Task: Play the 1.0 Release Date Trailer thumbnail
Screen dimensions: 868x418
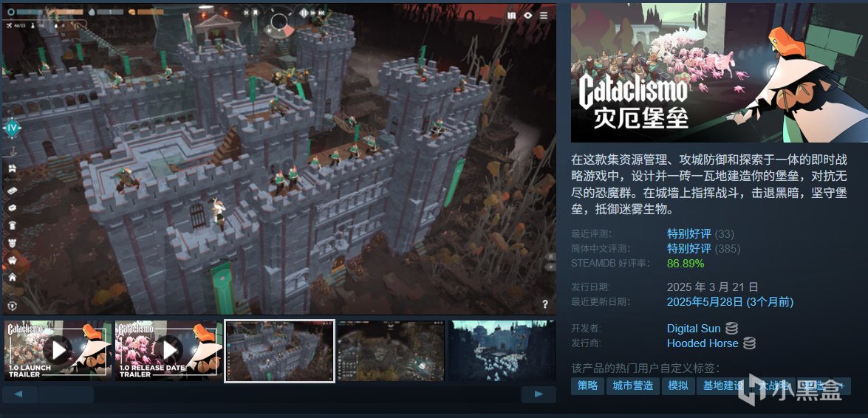Action: (x=169, y=351)
